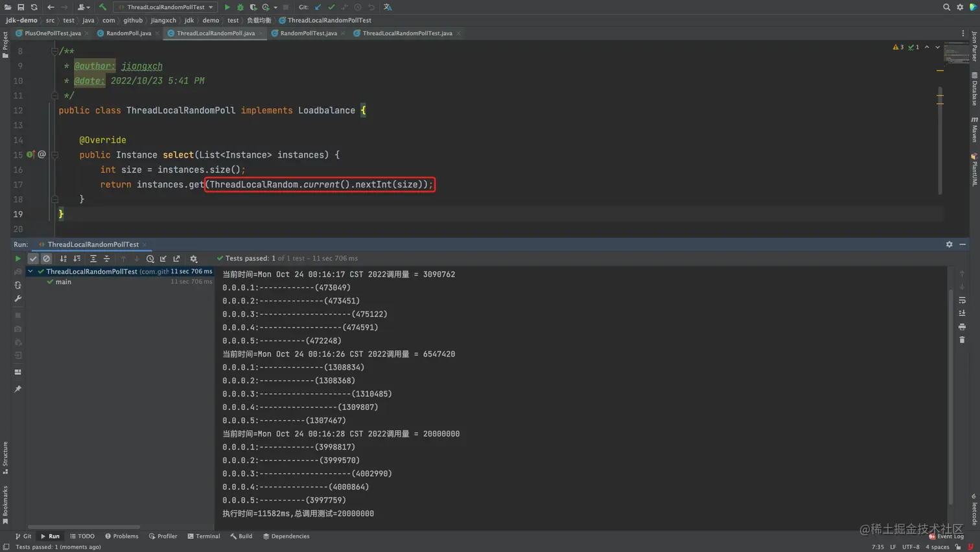Viewport: 980px width, 552px height.
Task: Collapse the ThreadLocalRandomPollTest node in the test tree
Action: [x=30, y=272]
